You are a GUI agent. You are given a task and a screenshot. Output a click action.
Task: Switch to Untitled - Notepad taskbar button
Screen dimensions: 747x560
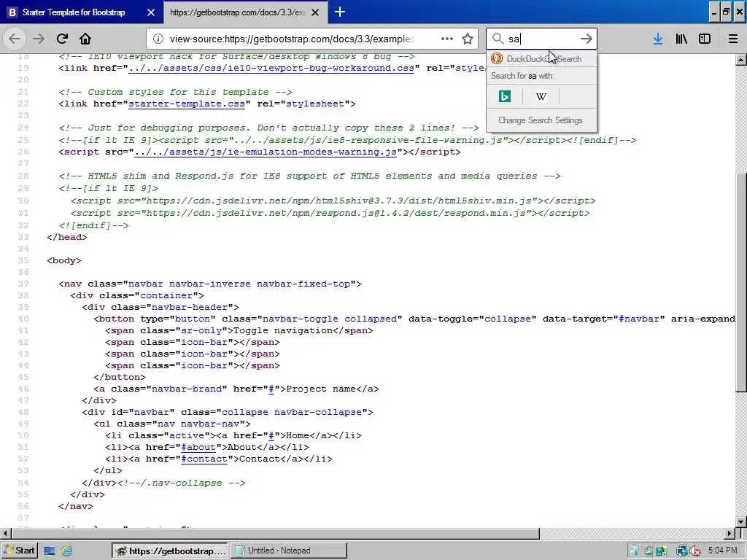click(x=289, y=551)
